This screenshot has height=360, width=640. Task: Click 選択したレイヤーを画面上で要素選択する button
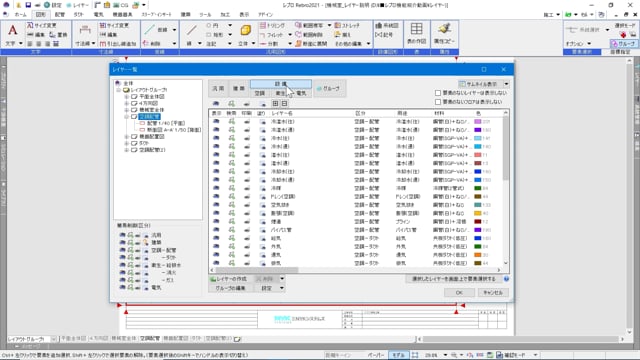click(x=453, y=279)
